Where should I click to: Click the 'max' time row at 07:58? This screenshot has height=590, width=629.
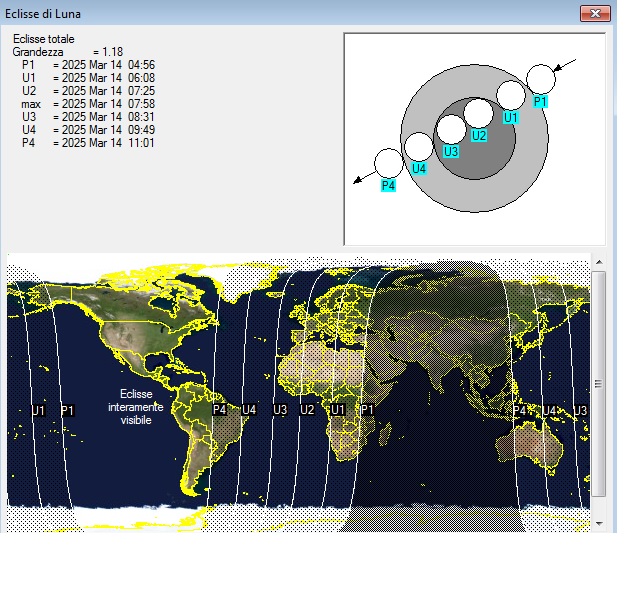coord(88,103)
